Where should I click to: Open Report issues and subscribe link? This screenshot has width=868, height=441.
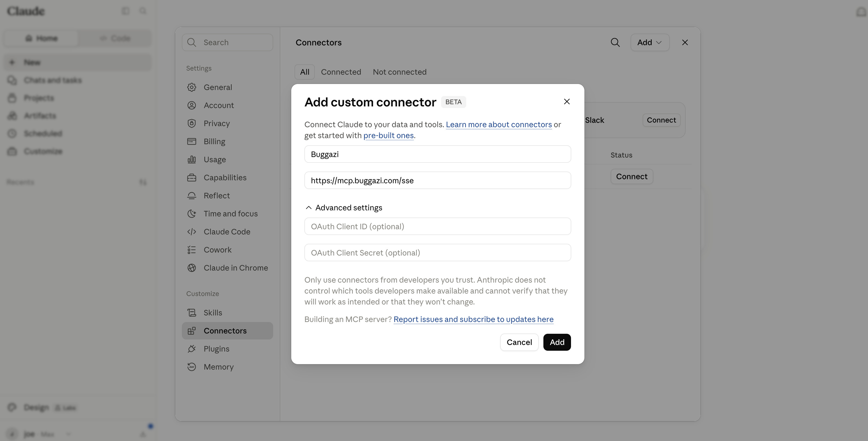pos(473,319)
